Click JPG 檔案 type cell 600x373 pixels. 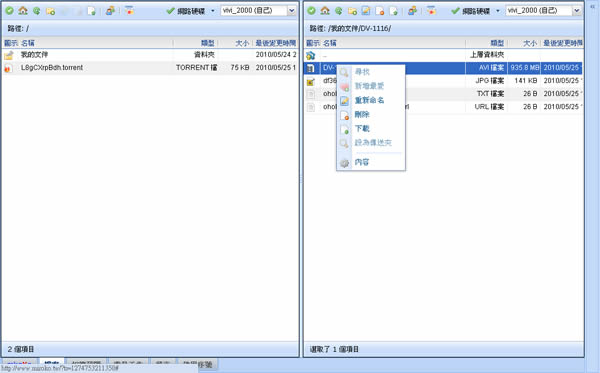pyautogui.click(x=490, y=81)
